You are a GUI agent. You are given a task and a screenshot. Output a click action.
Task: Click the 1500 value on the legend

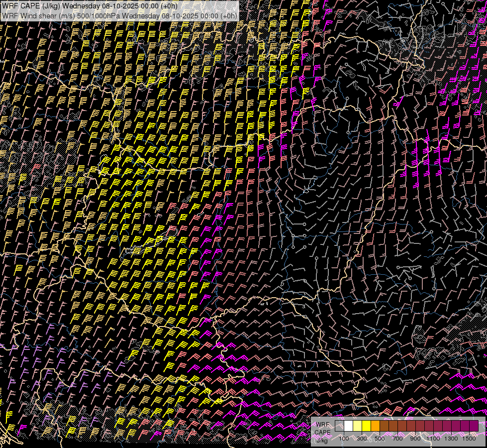point(469,439)
